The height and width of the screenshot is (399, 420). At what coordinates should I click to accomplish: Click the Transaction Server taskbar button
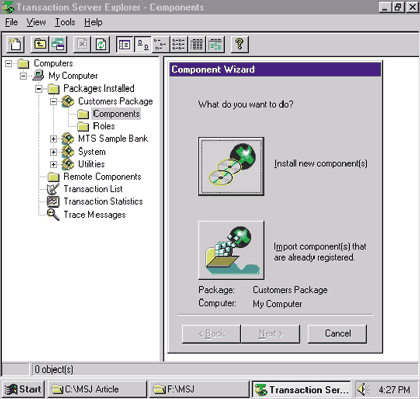click(301, 389)
